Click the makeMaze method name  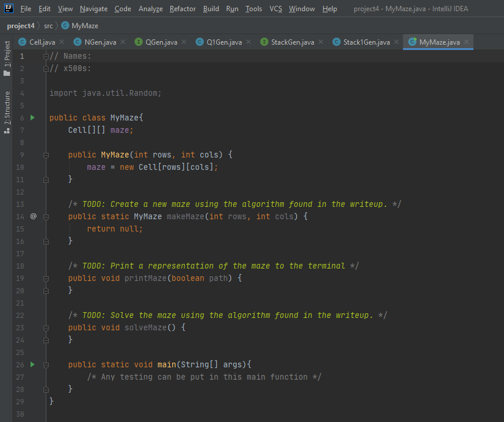[x=186, y=216]
